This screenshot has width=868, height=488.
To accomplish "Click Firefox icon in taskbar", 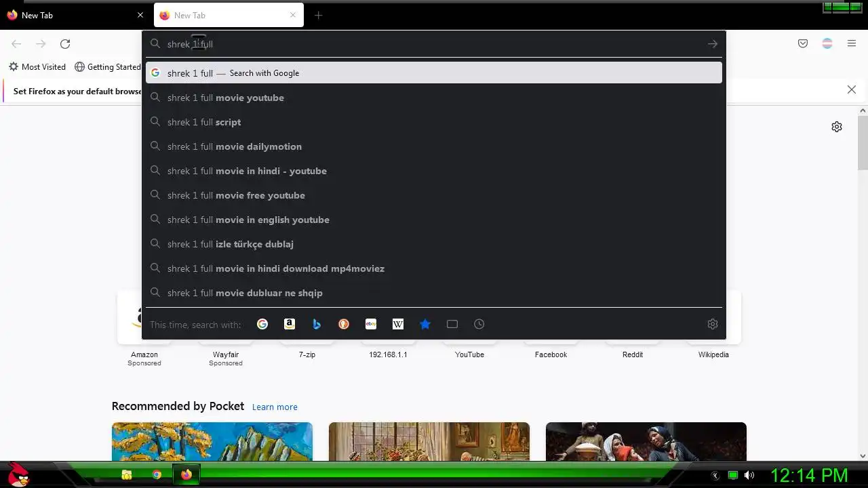I will (186, 474).
